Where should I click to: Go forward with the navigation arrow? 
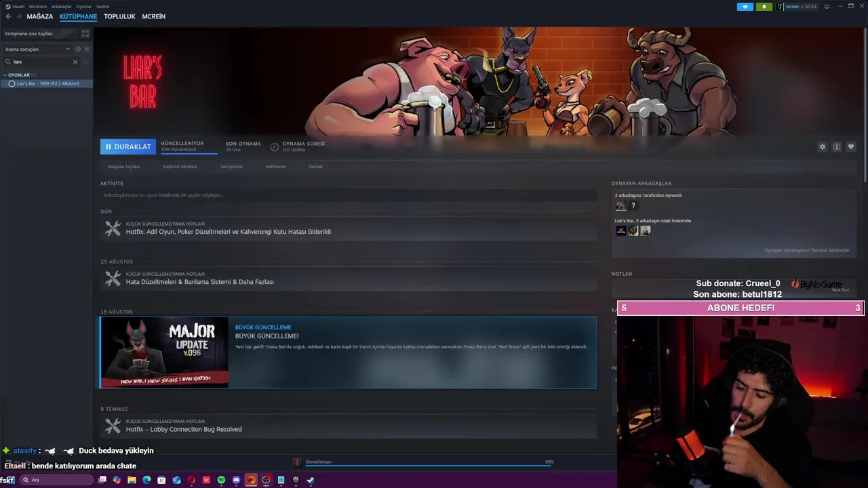[x=18, y=16]
